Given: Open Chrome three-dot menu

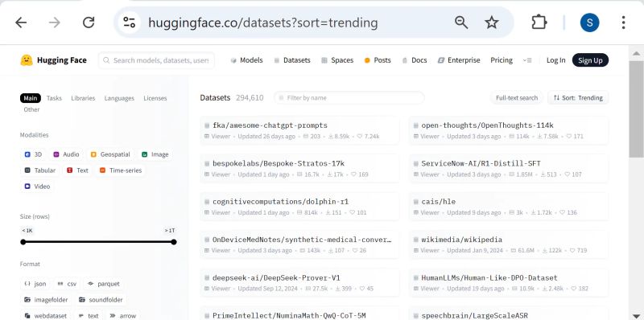Looking at the screenshot, I should pos(623,23).
